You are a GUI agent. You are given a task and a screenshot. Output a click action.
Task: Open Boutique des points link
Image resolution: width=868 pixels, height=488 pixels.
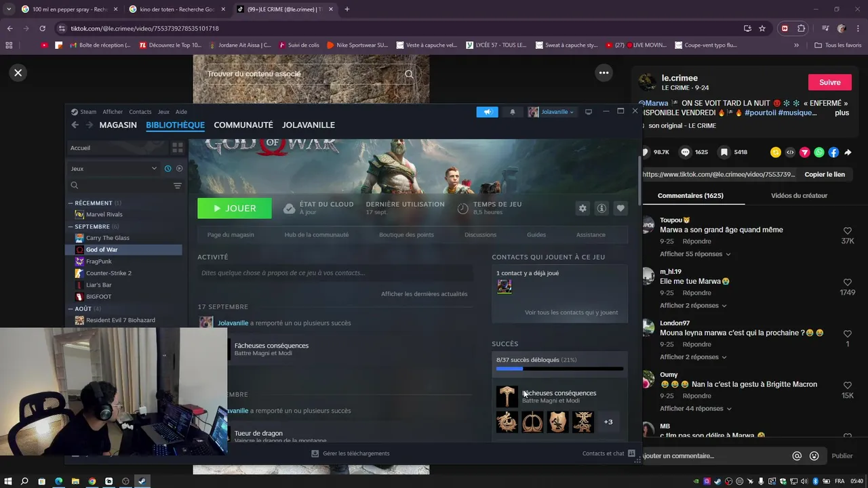tap(406, 235)
